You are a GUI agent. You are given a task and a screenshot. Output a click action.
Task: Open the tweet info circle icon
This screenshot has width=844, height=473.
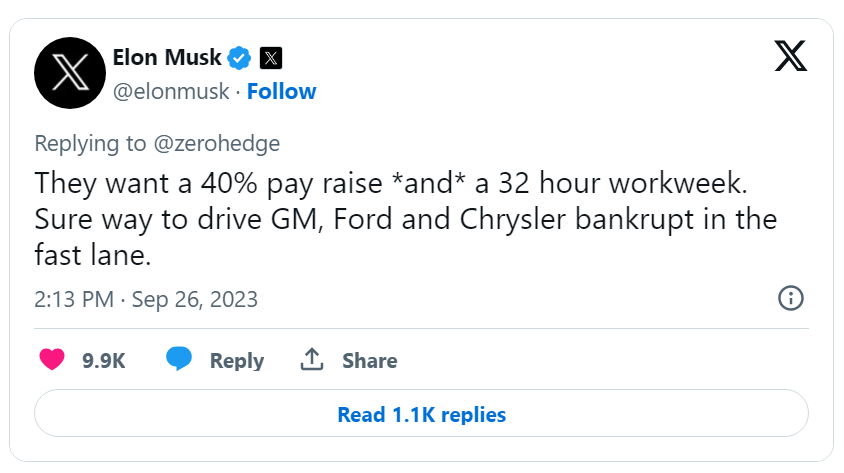(790, 298)
